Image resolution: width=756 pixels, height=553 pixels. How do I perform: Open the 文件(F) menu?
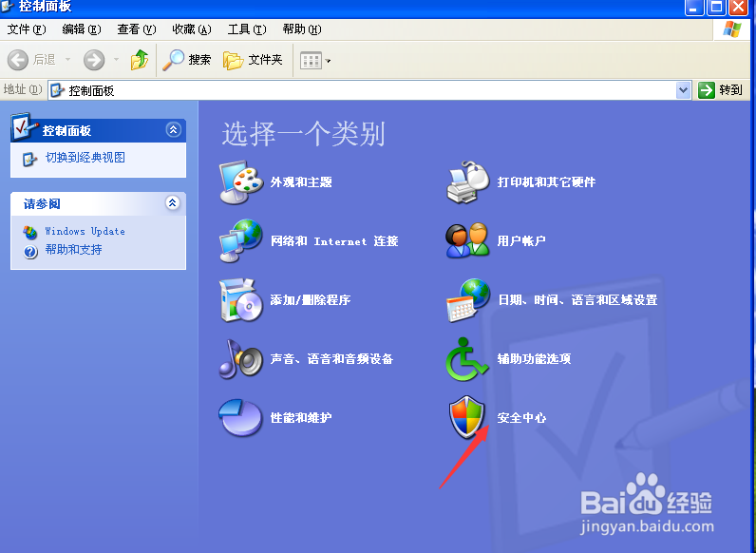click(27, 29)
